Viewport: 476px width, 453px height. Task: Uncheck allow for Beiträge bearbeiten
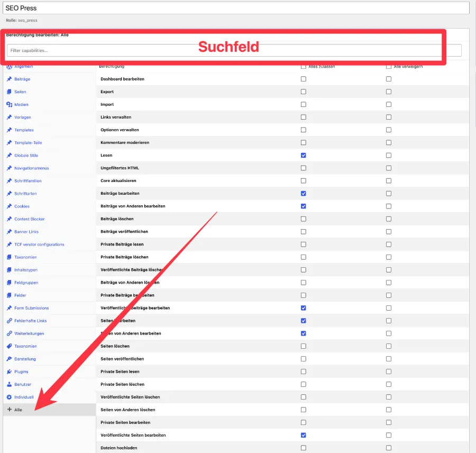pyautogui.click(x=303, y=194)
